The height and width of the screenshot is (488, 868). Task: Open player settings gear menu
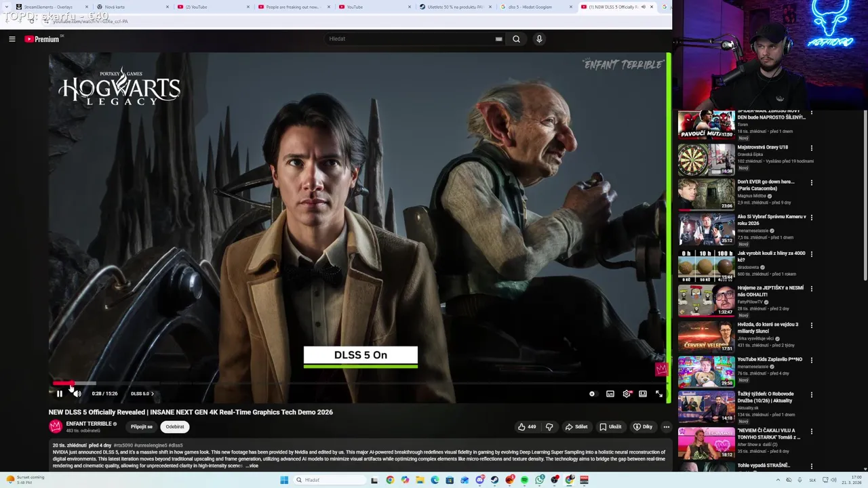click(627, 394)
